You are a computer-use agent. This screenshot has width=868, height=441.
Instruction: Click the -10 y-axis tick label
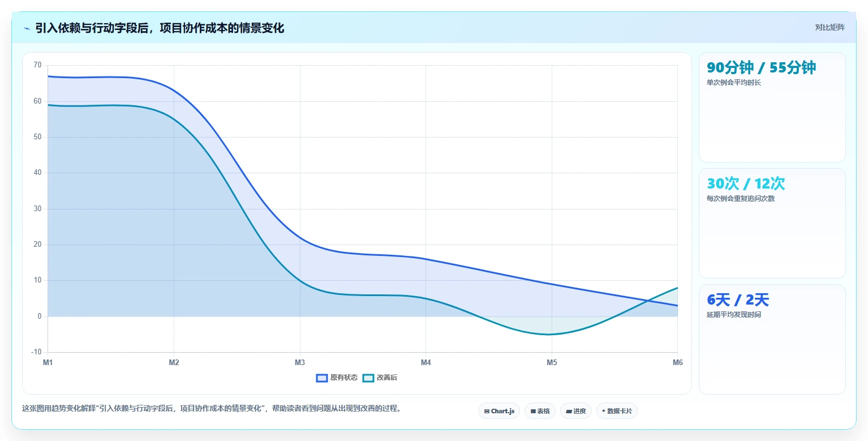click(x=36, y=352)
